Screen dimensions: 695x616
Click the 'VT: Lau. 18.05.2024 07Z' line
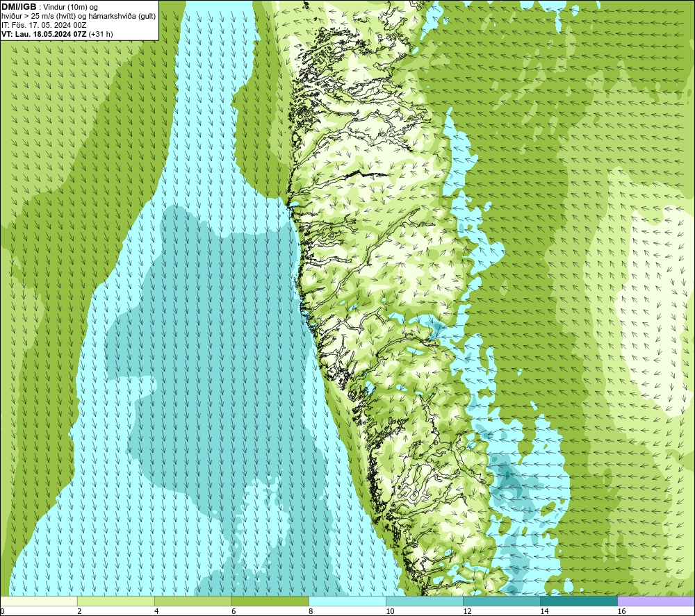click(x=44, y=34)
